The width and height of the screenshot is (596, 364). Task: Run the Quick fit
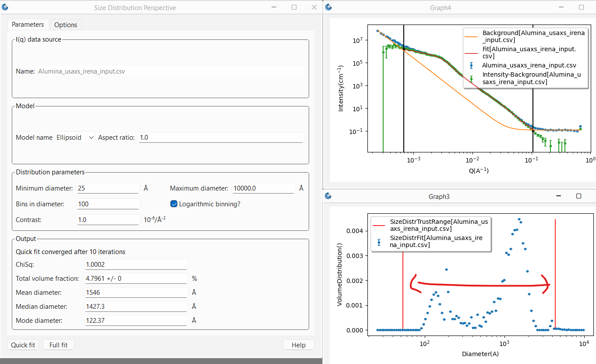click(x=23, y=345)
